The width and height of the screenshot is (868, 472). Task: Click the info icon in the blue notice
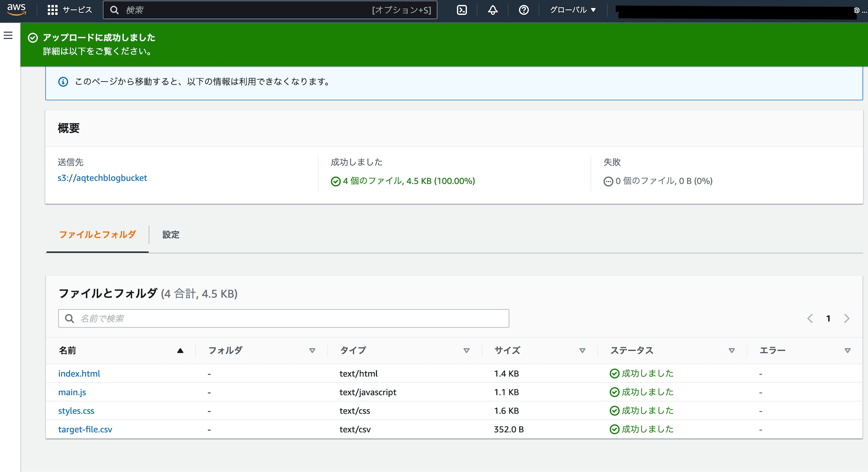[63, 82]
